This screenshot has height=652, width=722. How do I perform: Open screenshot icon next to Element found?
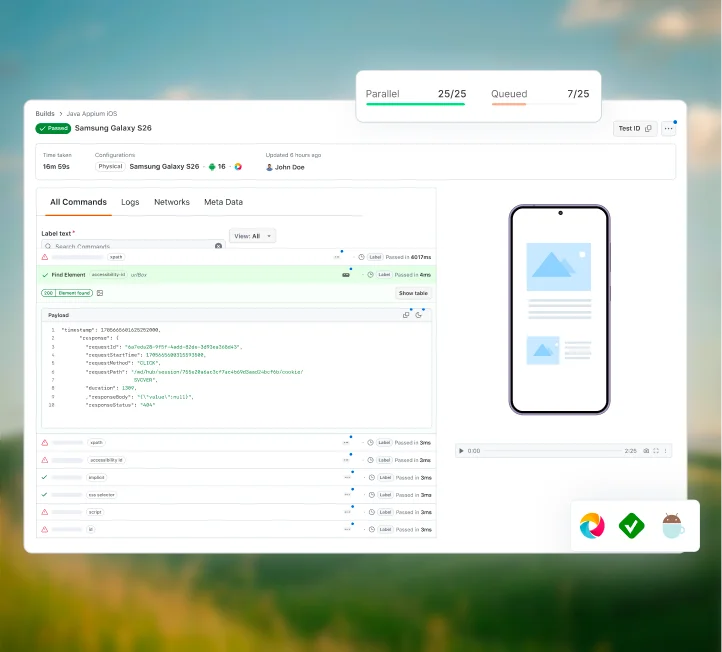(100, 293)
